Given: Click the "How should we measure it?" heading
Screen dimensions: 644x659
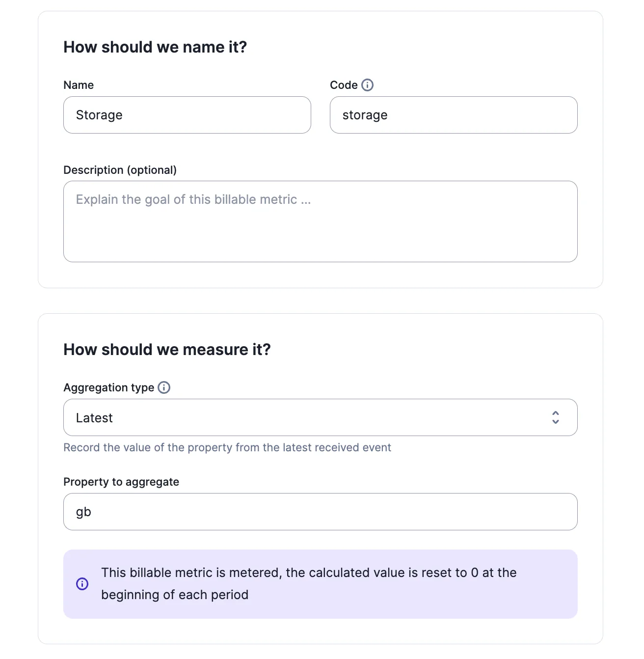Looking at the screenshot, I should (167, 350).
